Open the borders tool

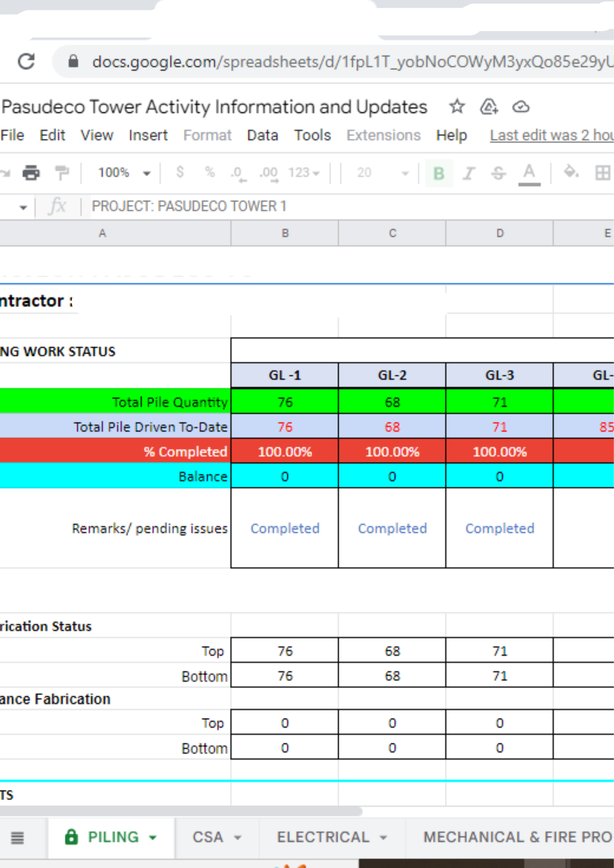pyautogui.click(x=602, y=173)
